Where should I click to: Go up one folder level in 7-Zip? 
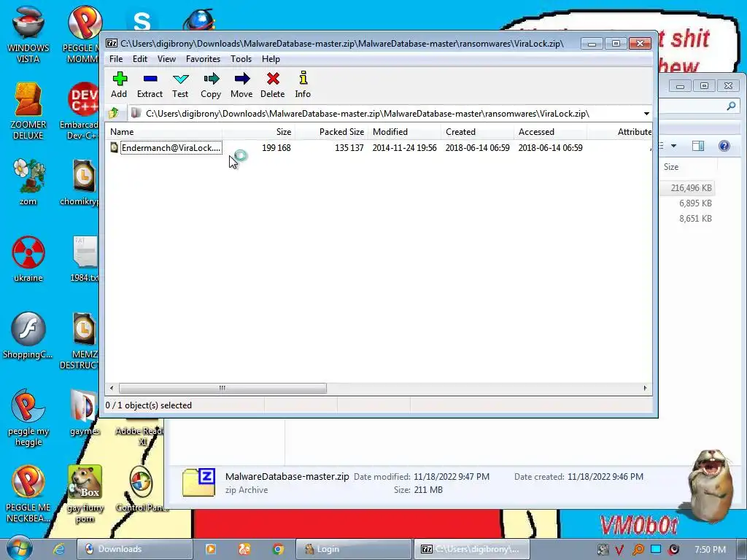click(114, 113)
